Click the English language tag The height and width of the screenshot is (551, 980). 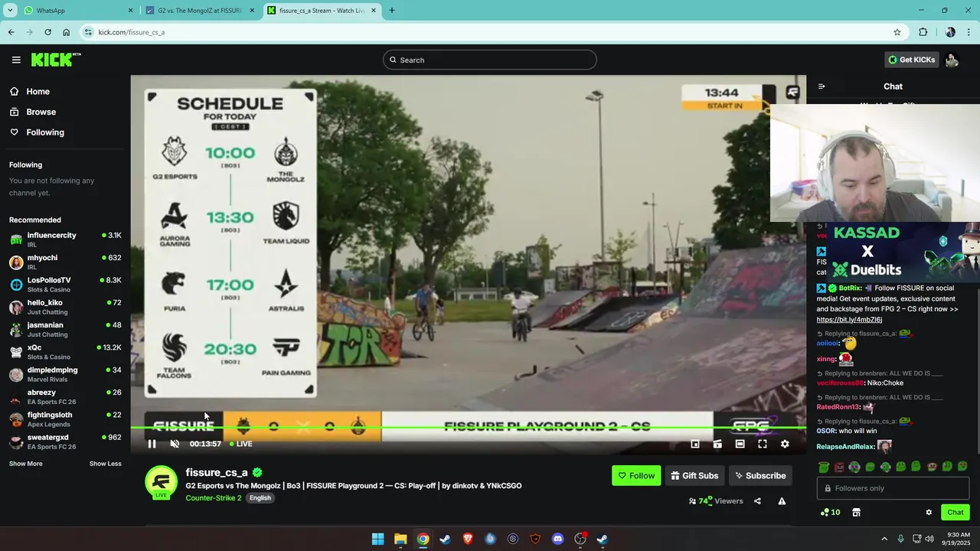(x=260, y=497)
